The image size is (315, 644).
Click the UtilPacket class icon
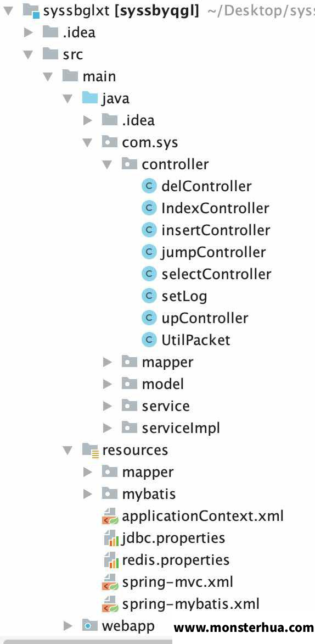pyautogui.click(x=149, y=340)
